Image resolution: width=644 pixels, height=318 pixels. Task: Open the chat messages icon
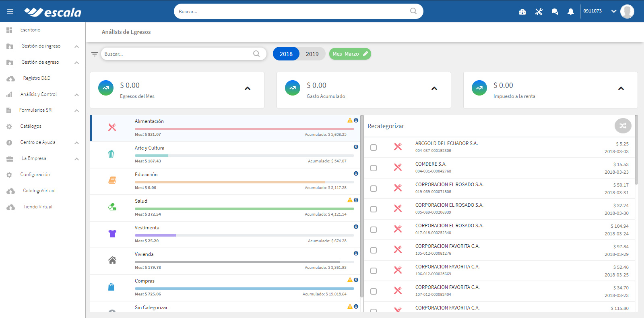point(555,12)
